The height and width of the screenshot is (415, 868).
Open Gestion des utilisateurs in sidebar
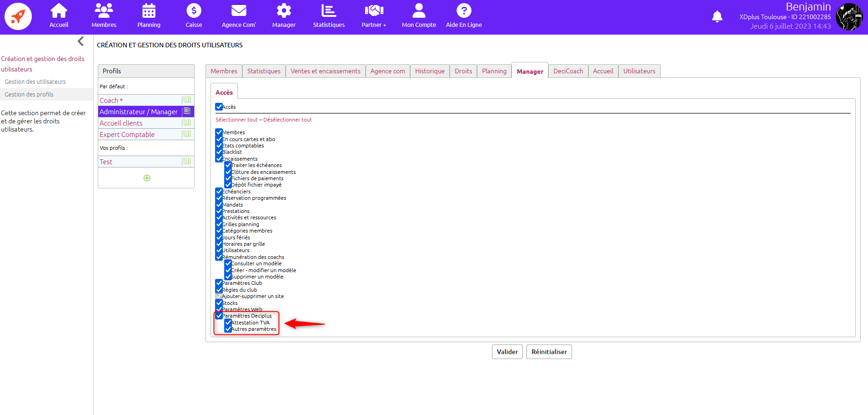pyautogui.click(x=35, y=82)
